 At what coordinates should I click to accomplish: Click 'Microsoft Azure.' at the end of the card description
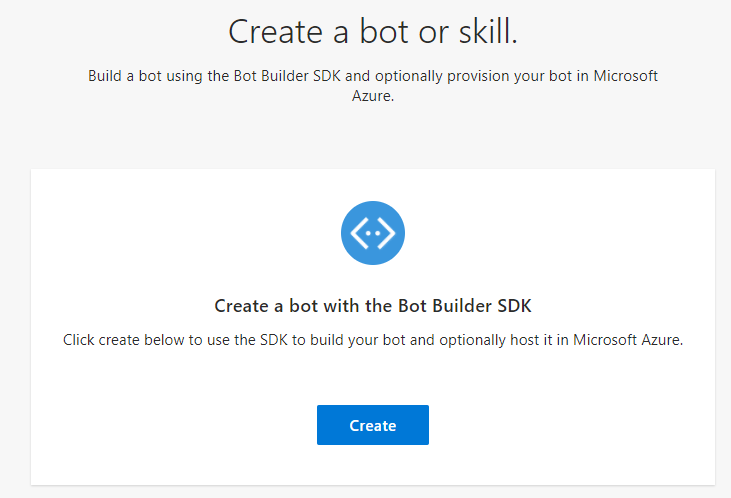(628, 340)
